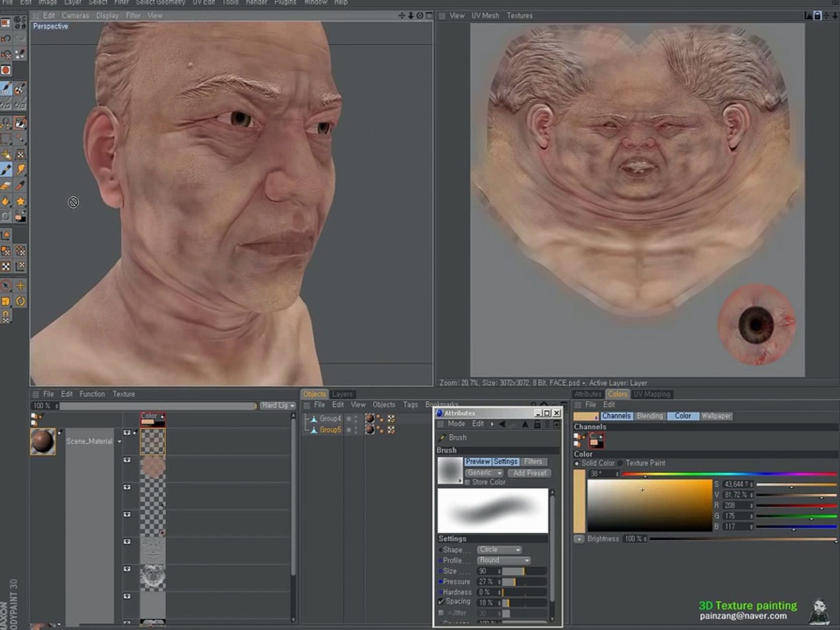The width and height of the screenshot is (840, 630).
Task: Open the brush Profile Round dropdown
Action: click(x=503, y=560)
